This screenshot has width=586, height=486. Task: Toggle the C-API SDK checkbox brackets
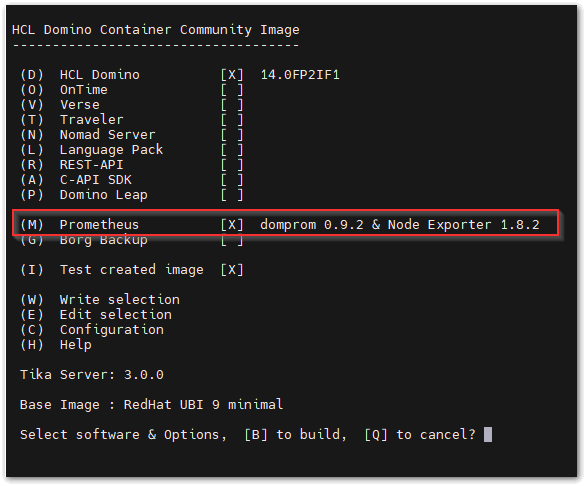232,179
